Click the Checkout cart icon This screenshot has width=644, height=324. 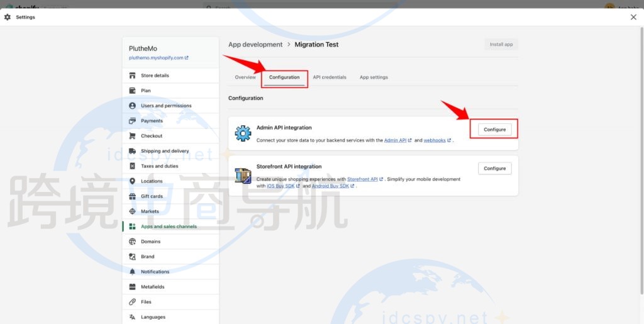point(132,136)
